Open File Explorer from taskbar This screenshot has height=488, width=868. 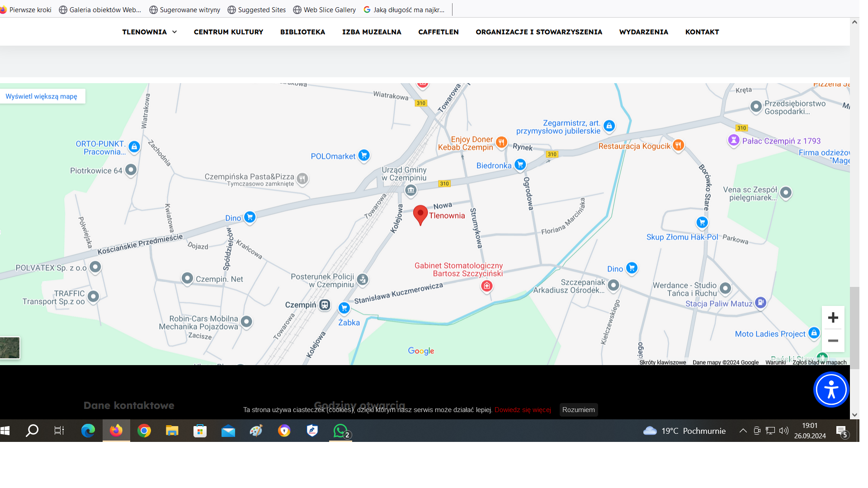172,431
